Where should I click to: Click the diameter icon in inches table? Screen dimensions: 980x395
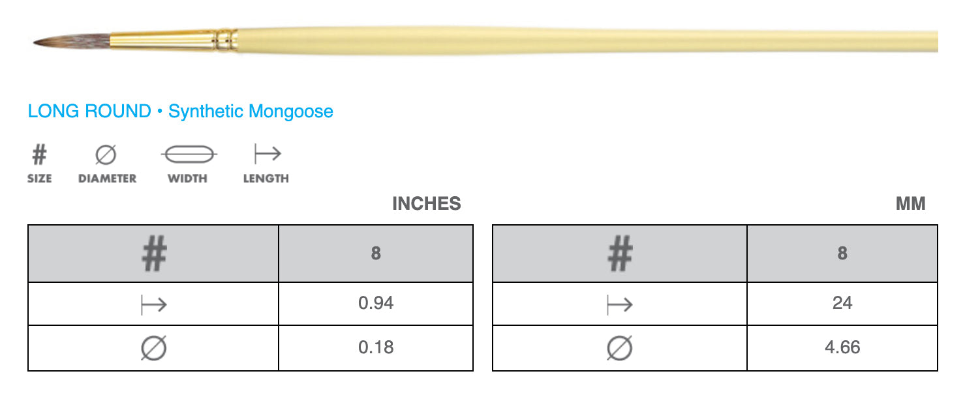(153, 349)
